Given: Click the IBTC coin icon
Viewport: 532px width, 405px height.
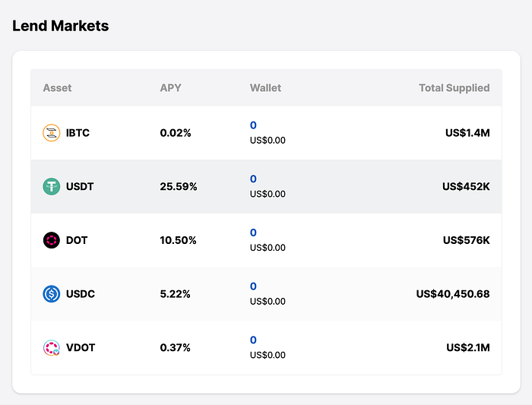Looking at the screenshot, I should (x=51, y=133).
